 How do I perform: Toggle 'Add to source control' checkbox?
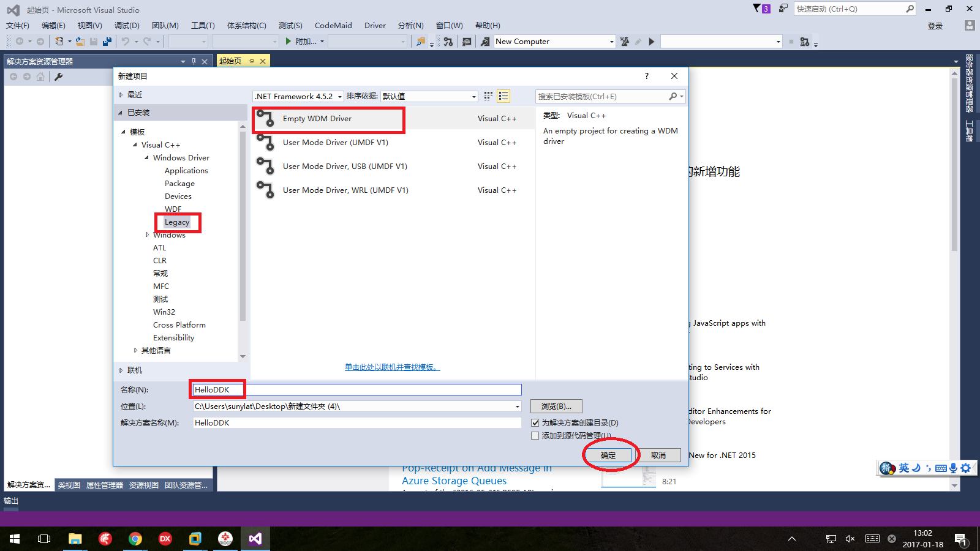tap(535, 435)
